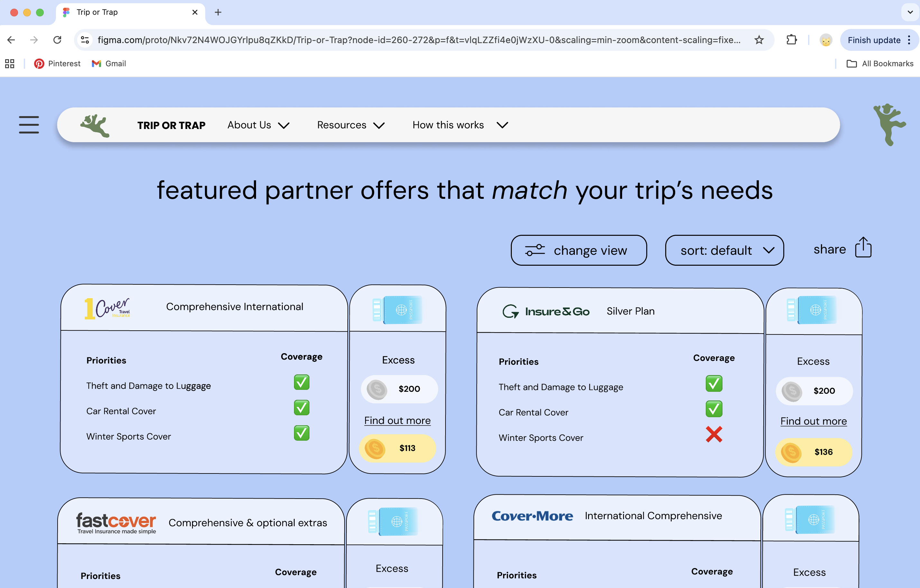Click the change view button

(578, 250)
